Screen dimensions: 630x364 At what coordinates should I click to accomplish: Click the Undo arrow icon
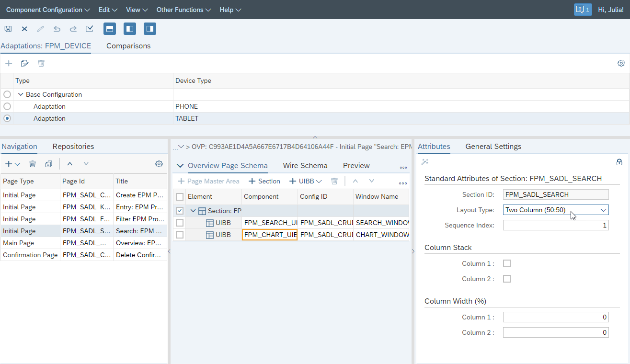[57, 29]
